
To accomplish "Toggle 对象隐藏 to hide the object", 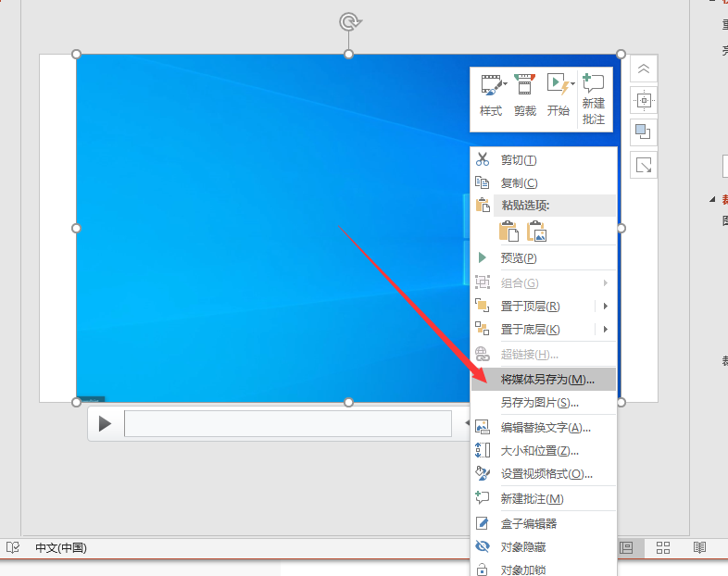I will tap(544, 547).
